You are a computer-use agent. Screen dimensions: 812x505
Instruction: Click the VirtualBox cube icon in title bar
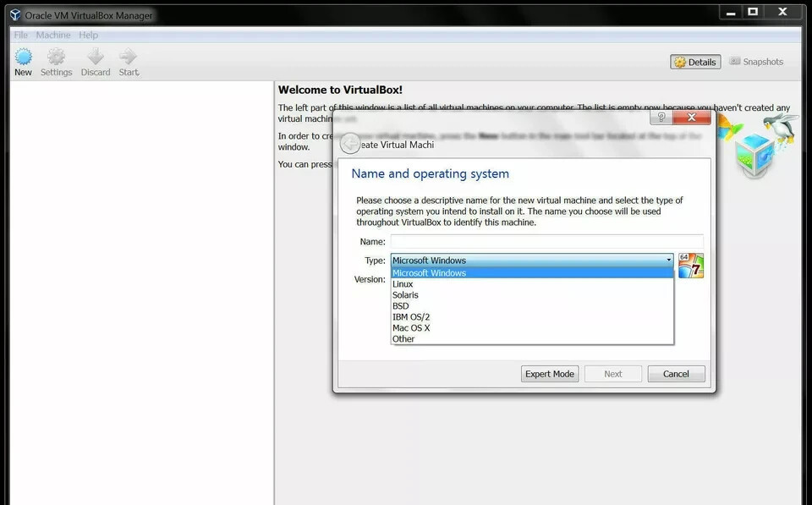click(15, 15)
